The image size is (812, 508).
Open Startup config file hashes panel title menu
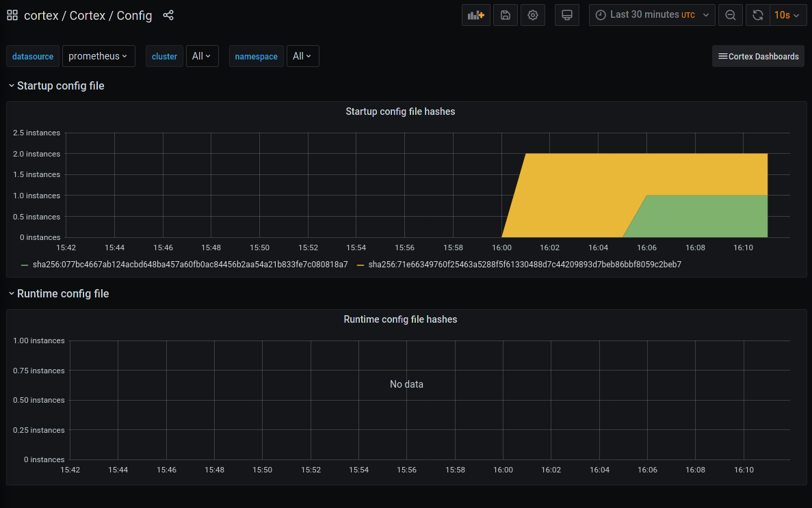400,111
